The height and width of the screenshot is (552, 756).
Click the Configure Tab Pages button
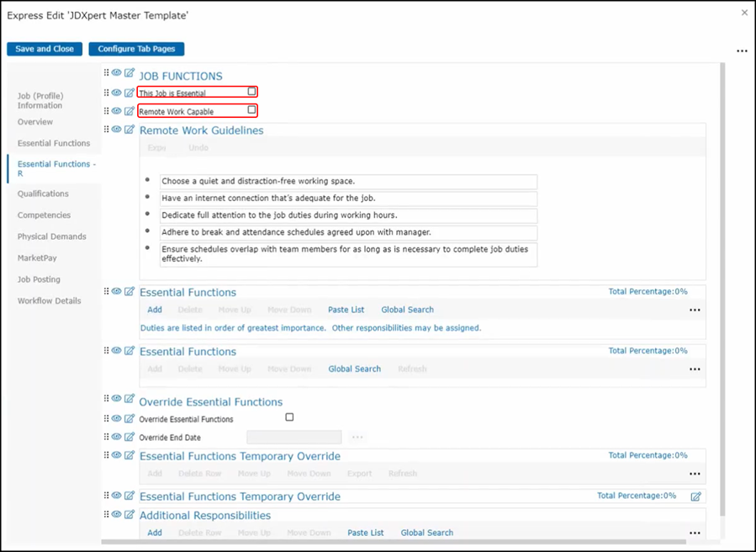click(x=136, y=49)
